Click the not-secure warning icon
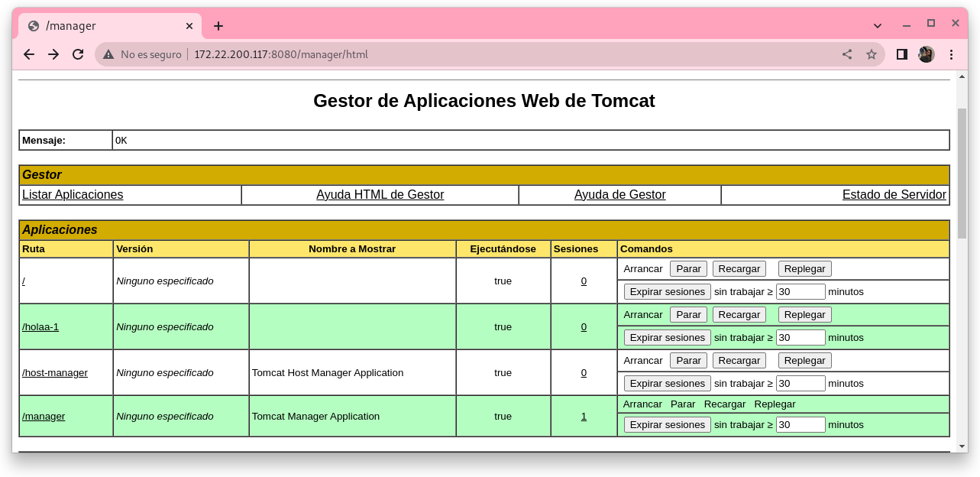980x477 pixels. [x=108, y=54]
